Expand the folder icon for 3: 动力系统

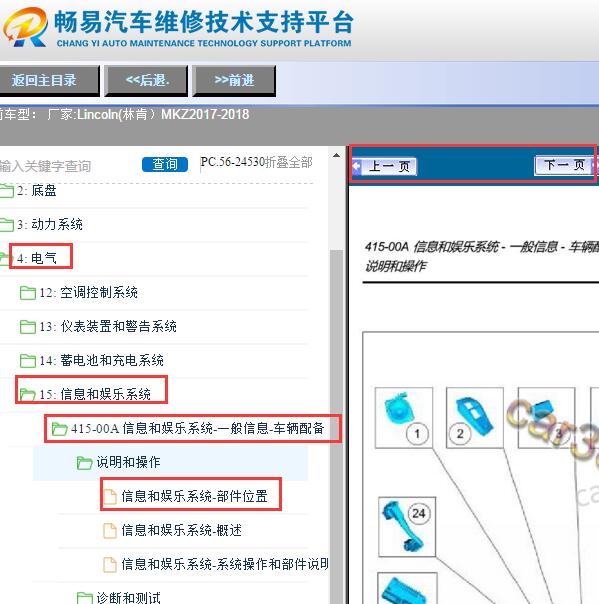point(6,225)
